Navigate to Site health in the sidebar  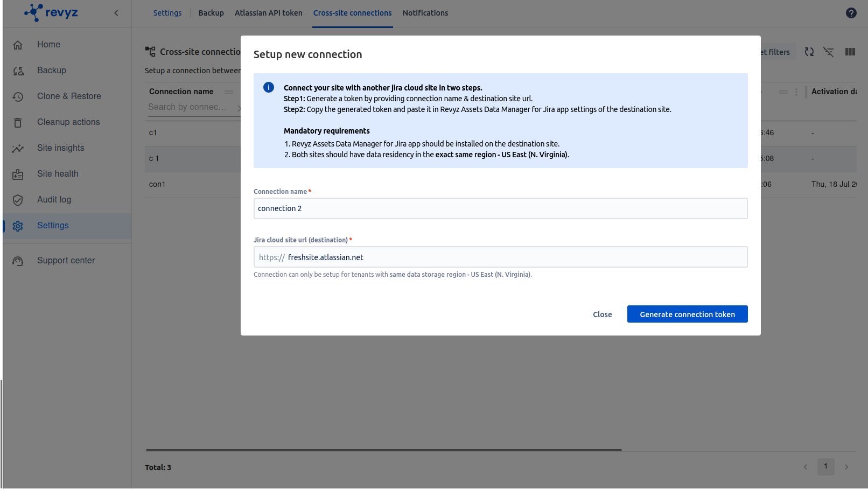pyautogui.click(x=58, y=174)
